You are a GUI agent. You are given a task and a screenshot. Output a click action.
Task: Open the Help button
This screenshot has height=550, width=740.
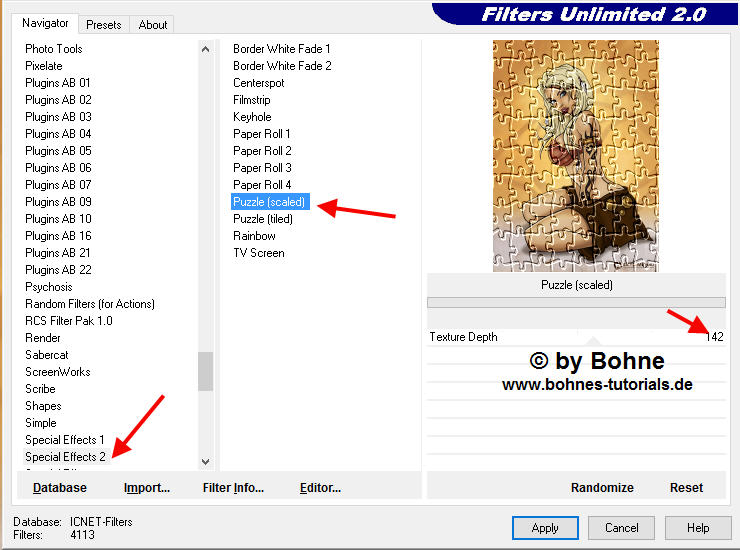[698, 528]
